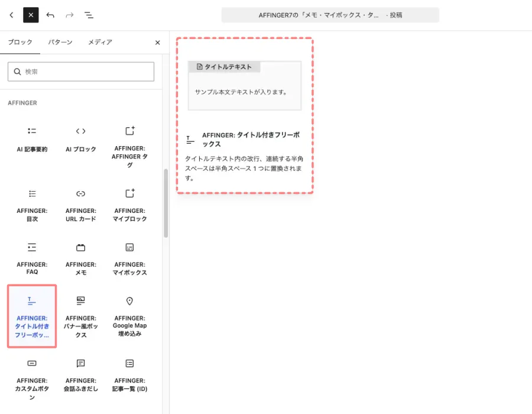532x414 pixels.
Task: Click the サンプル本文テキストが入ります。 preview text
Action: click(241, 92)
